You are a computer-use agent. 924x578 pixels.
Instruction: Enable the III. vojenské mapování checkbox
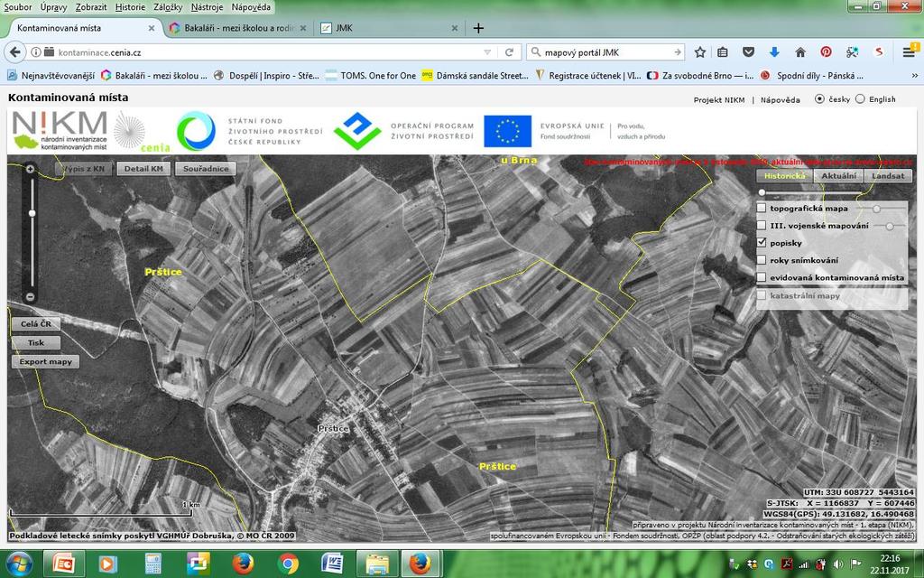pos(762,225)
